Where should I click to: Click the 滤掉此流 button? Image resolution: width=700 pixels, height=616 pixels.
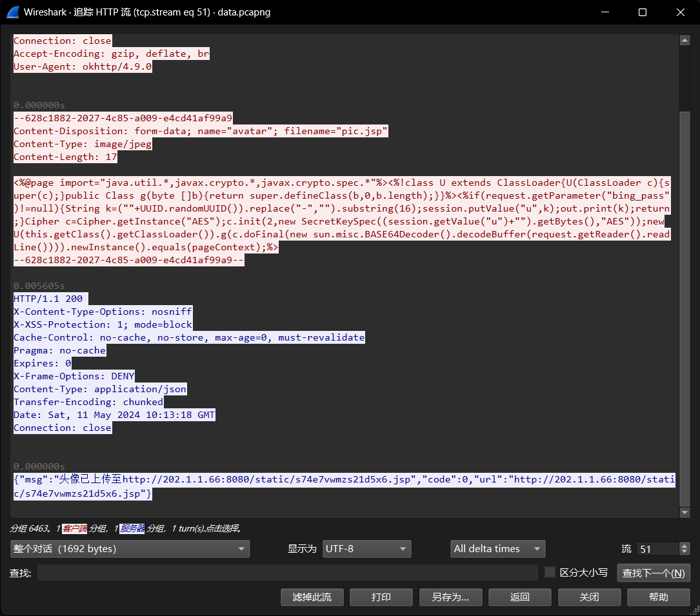312,597
